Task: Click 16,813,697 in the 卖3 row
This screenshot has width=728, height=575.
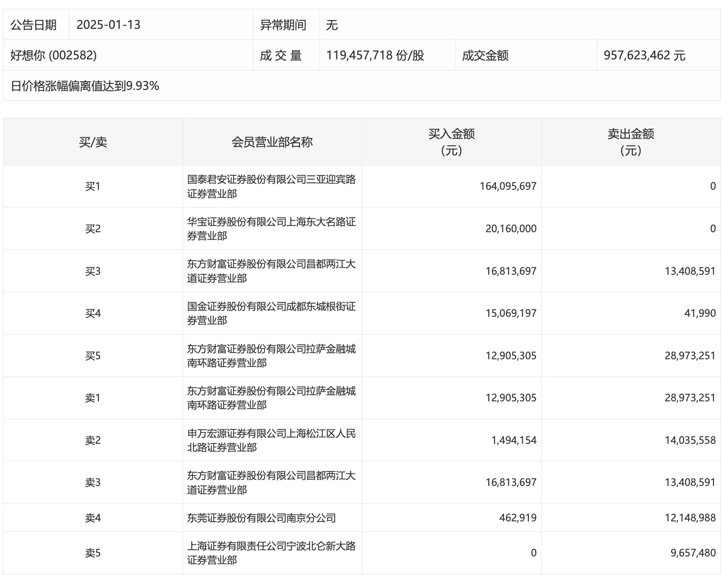Action: [x=511, y=482]
